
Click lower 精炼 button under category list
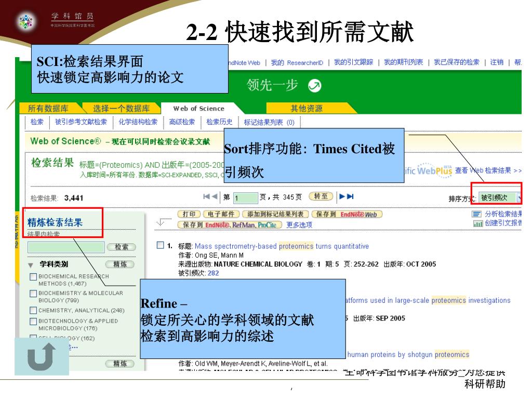click(120, 364)
